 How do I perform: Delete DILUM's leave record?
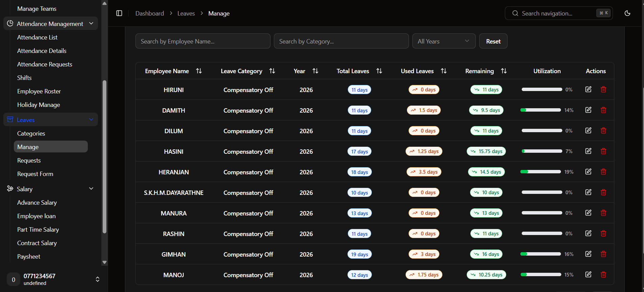tap(603, 130)
